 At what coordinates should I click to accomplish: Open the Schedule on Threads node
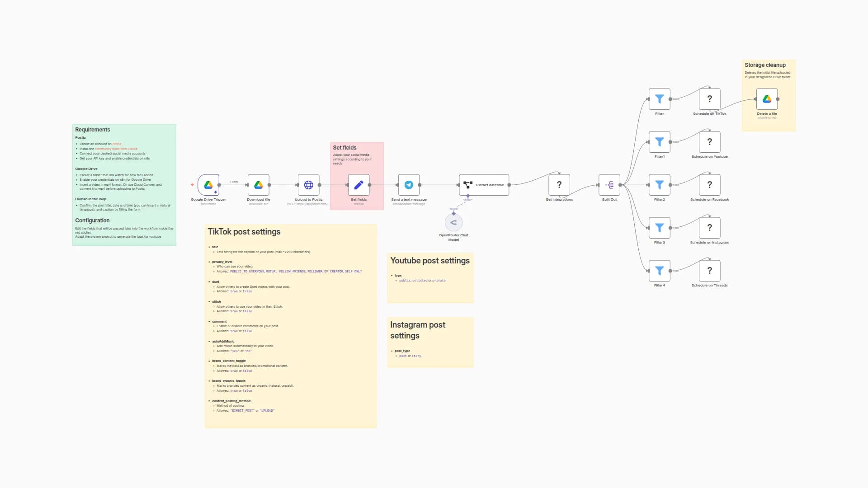click(709, 271)
